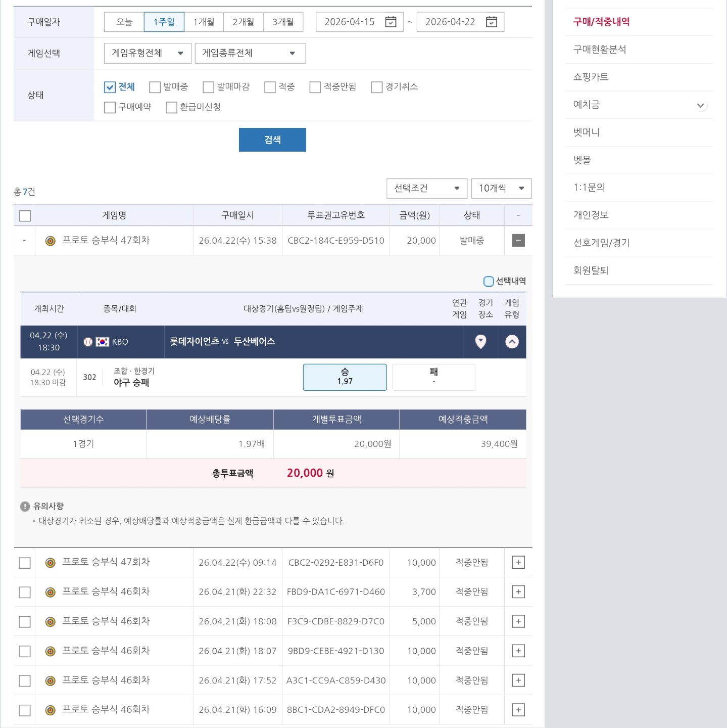The width and height of the screenshot is (727, 728).
Task: Check the 적중 status filter
Action: [270, 87]
